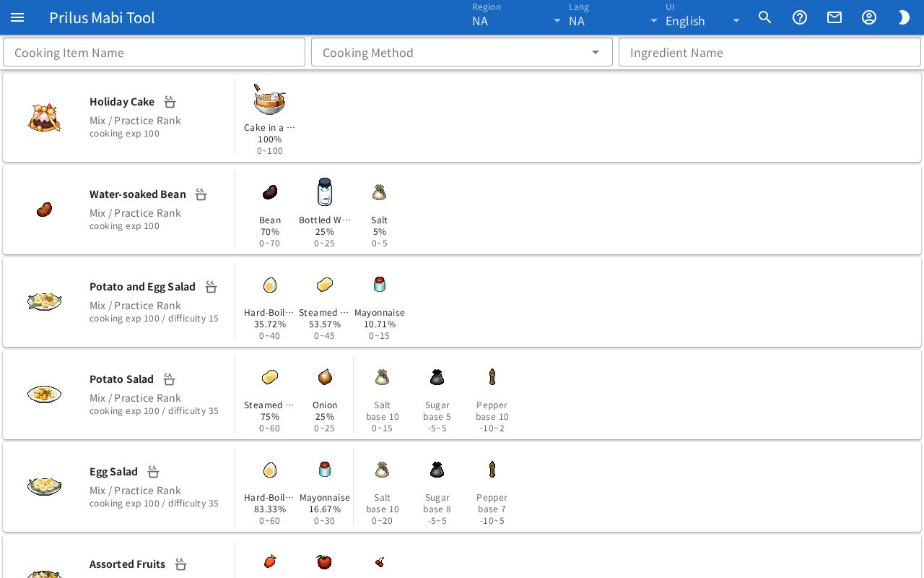Focus the Ingredient Name field
Viewport: 924px width, 578px height.
pos(770,53)
